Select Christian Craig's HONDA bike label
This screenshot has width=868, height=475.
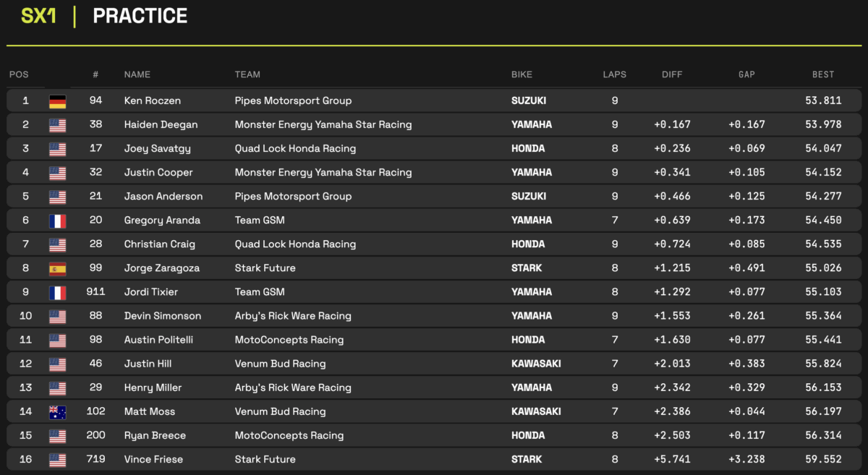[x=528, y=244]
